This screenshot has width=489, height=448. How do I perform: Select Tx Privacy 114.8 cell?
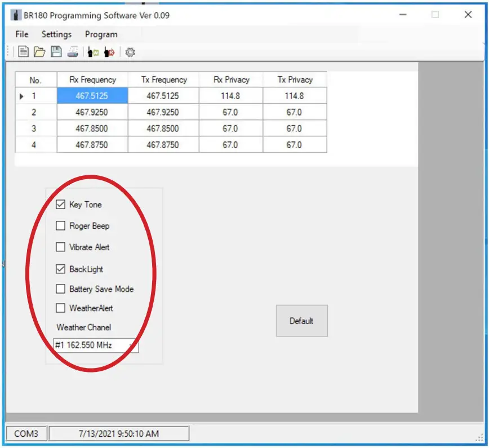pos(295,95)
